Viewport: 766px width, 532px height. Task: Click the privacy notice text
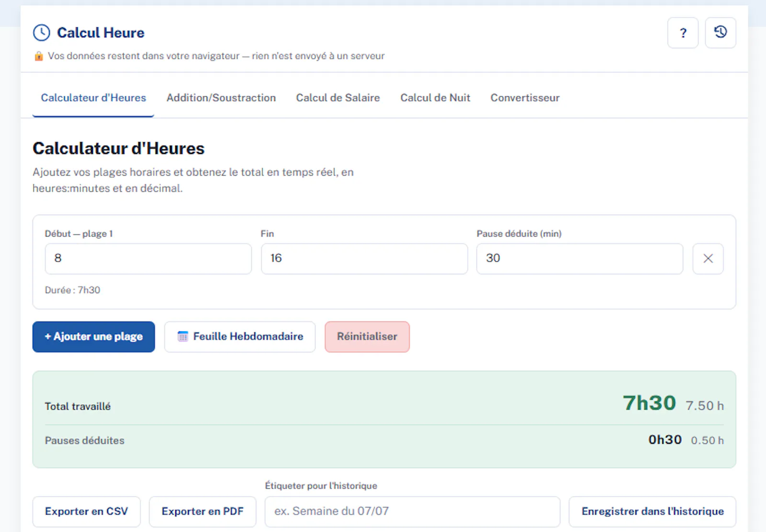click(216, 56)
